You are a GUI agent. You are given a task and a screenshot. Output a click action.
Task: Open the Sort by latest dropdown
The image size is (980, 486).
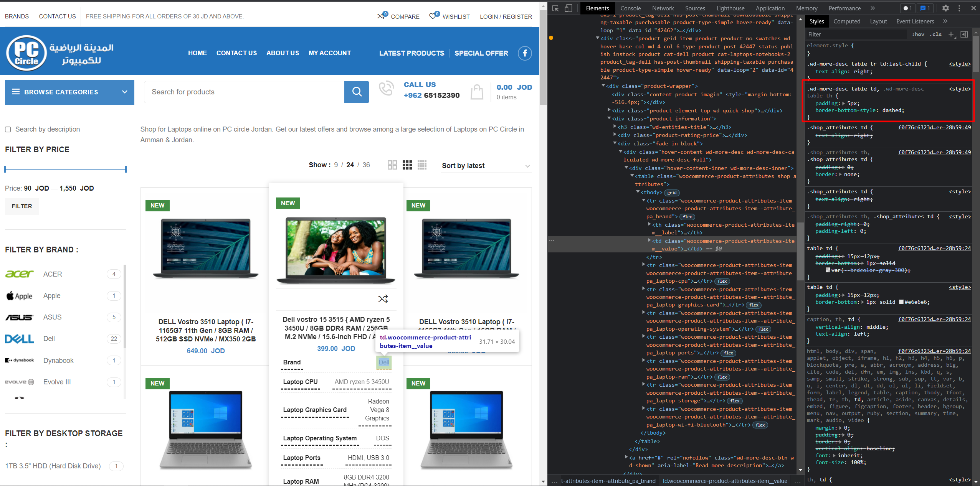486,165
